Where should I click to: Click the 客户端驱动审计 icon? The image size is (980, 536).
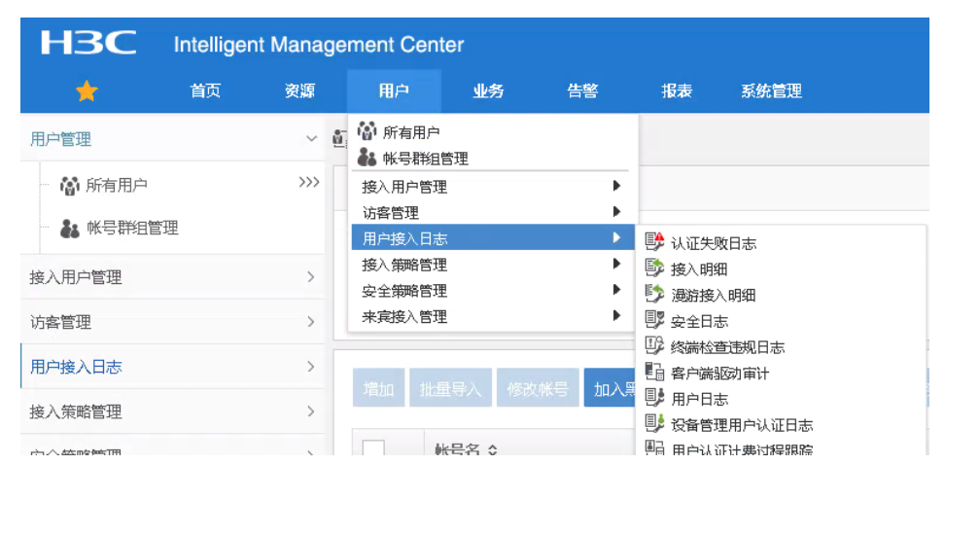[x=655, y=373]
